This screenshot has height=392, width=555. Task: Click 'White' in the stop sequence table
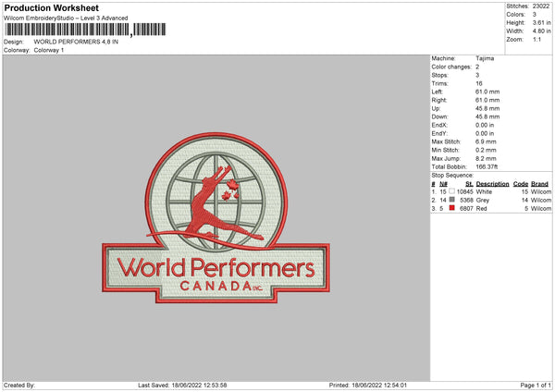click(484, 191)
